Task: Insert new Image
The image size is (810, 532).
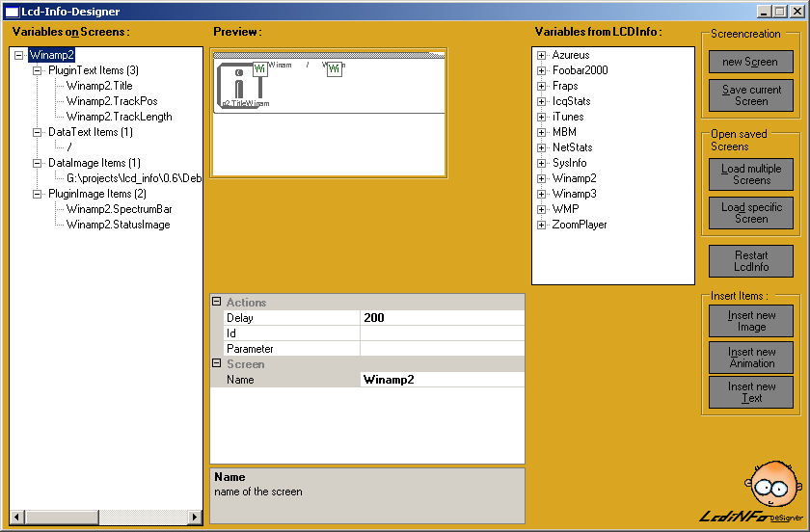Action: pyautogui.click(x=750, y=321)
